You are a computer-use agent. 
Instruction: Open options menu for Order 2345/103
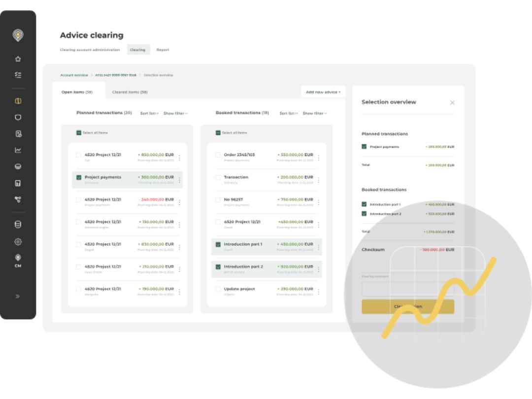pyautogui.click(x=319, y=157)
